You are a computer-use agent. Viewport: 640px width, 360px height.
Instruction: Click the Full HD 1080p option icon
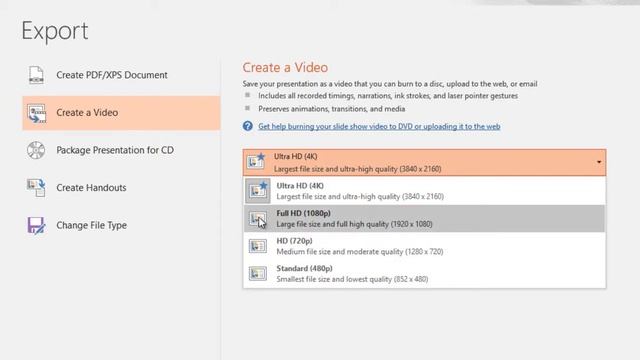click(x=258, y=219)
